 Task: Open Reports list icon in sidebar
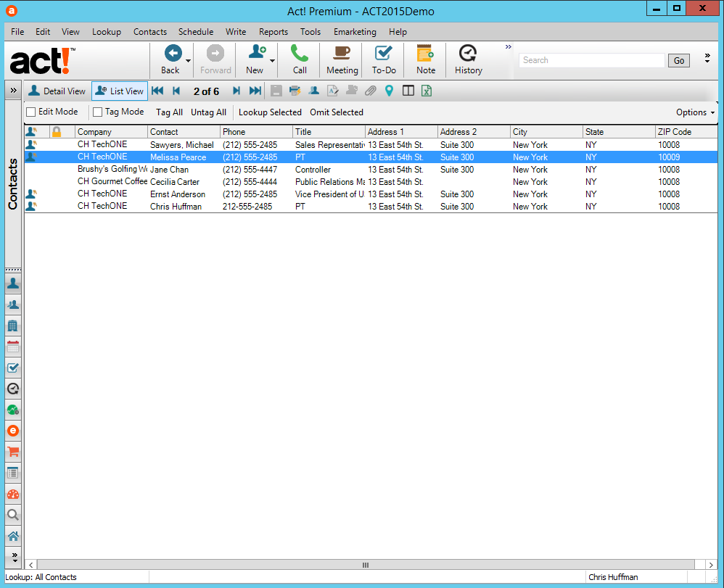[13, 473]
